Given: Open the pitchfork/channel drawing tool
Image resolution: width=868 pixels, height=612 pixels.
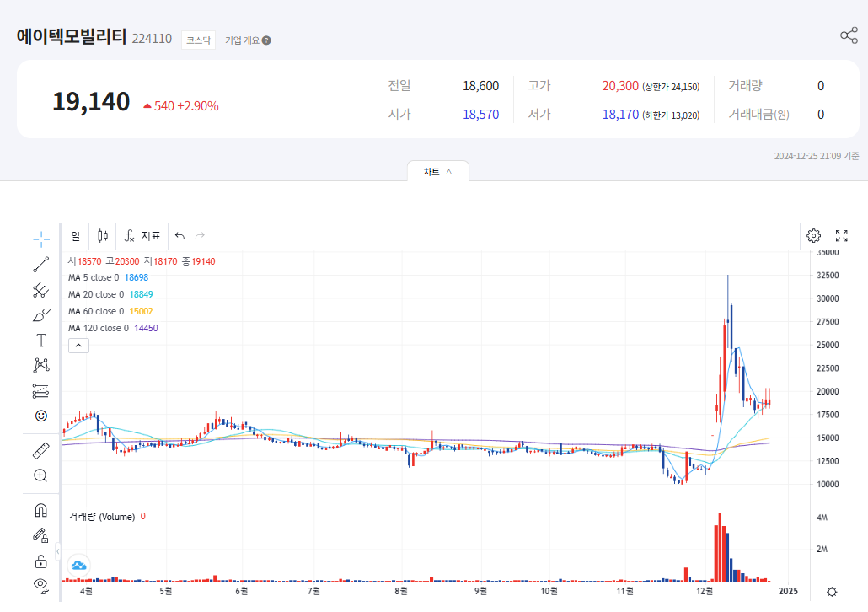Looking at the screenshot, I should (x=41, y=290).
